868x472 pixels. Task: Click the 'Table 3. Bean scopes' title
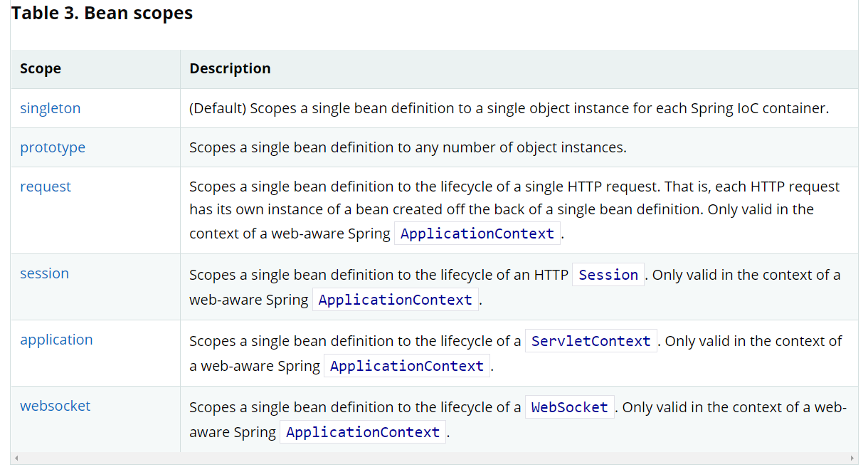102,13
